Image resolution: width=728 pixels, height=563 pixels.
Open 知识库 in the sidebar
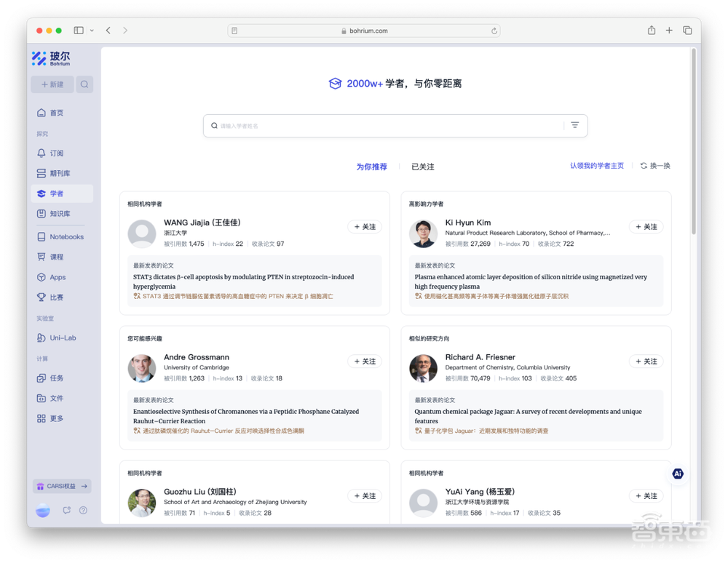[x=60, y=214]
